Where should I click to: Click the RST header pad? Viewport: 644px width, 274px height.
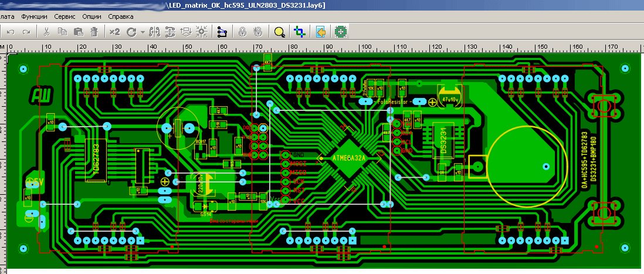click(x=286, y=191)
